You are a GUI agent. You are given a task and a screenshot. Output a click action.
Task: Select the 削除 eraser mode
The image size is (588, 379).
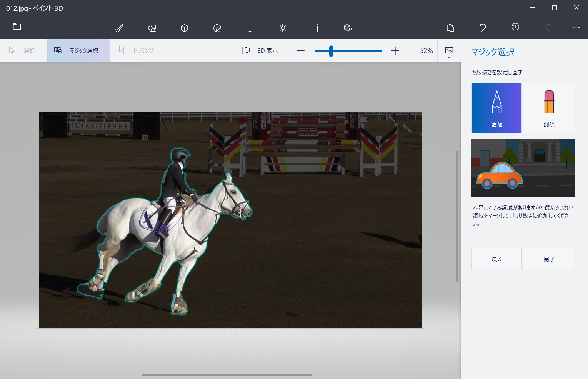[x=549, y=108]
